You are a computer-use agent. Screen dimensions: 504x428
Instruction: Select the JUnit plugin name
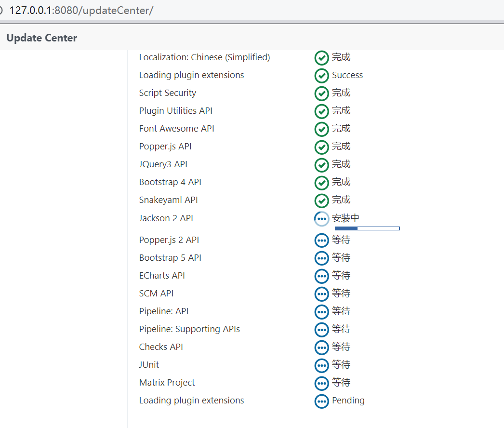click(149, 365)
